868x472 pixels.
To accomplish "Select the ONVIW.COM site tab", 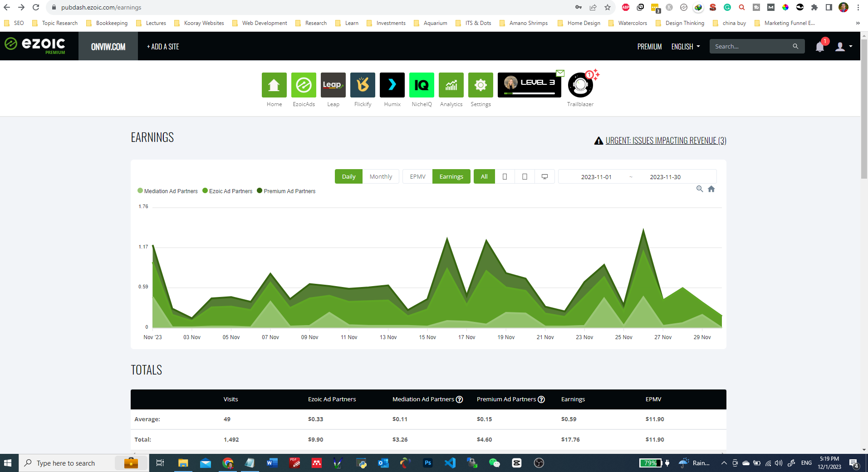I will coord(108,46).
